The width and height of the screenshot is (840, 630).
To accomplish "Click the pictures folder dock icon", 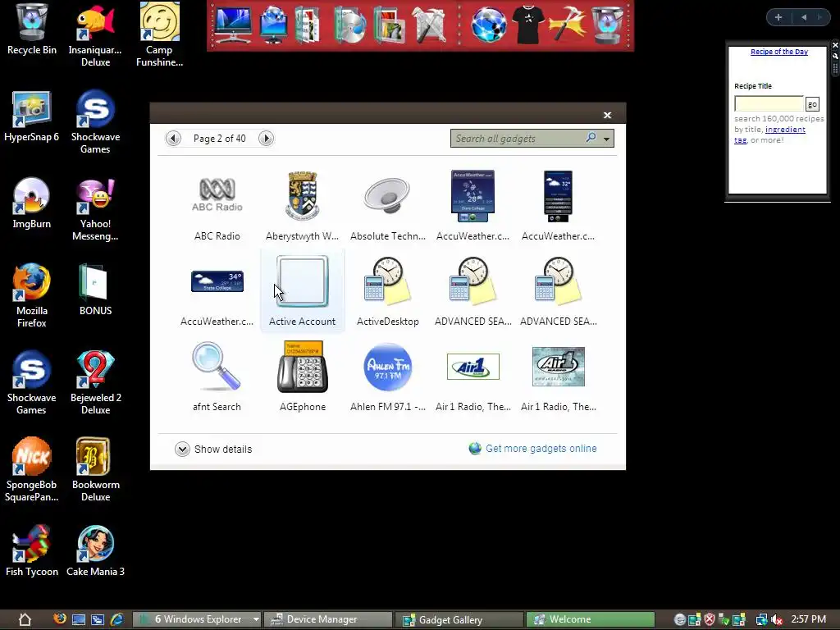I will 390,25.
